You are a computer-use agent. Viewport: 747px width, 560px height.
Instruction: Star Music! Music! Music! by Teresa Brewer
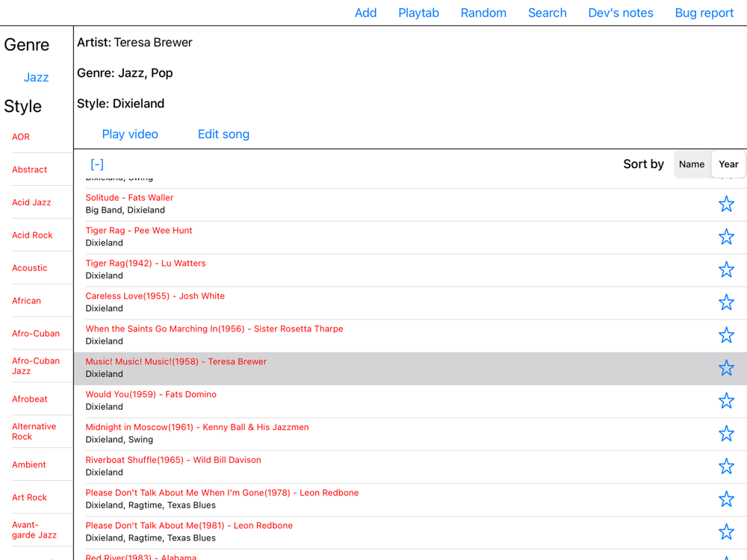[726, 368]
